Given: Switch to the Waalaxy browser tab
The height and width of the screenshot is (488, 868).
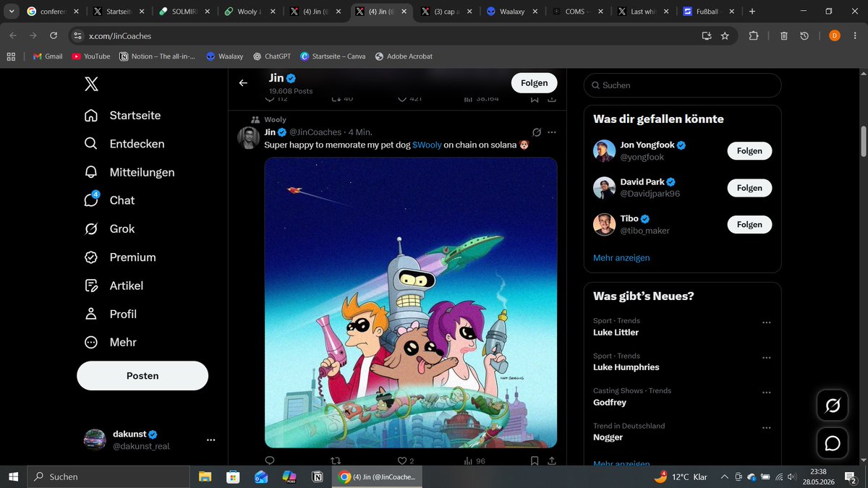Looking at the screenshot, I should coord(512,12).
